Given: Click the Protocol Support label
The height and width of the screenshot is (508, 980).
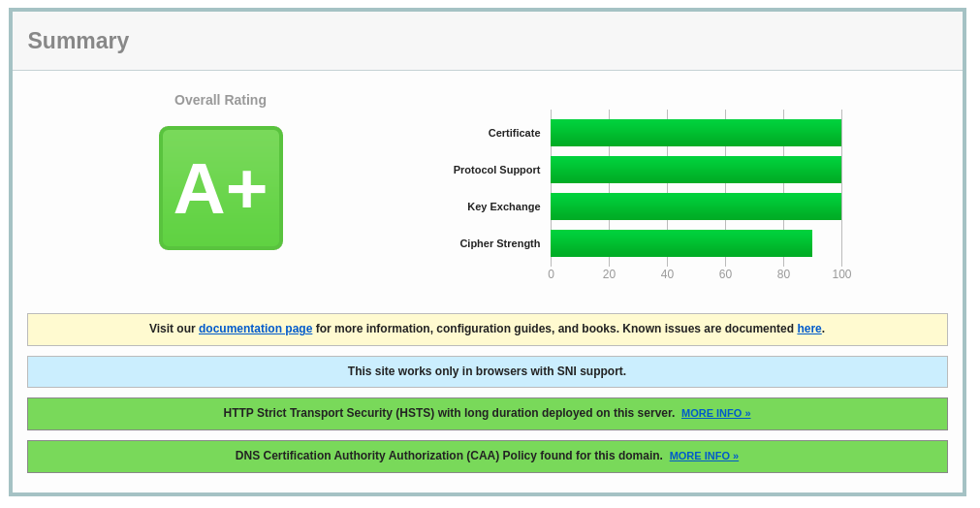Looking at the screenshot, I should pos(496,170).
